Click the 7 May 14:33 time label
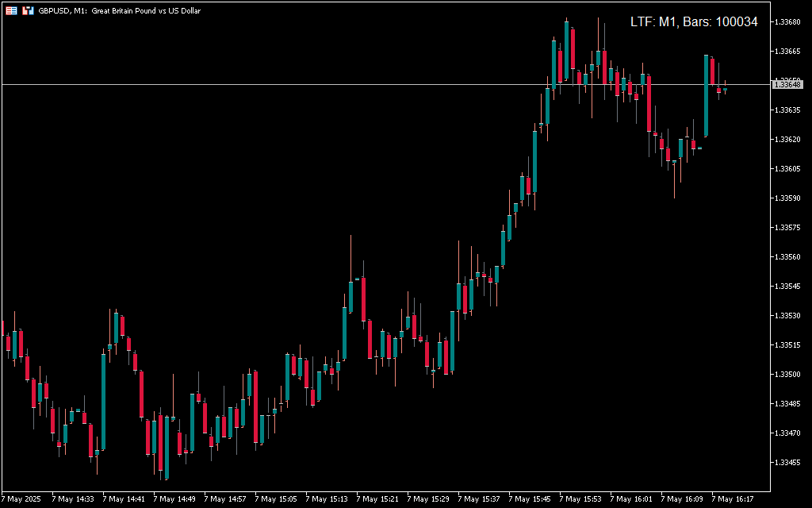 [x=73, y=499]
